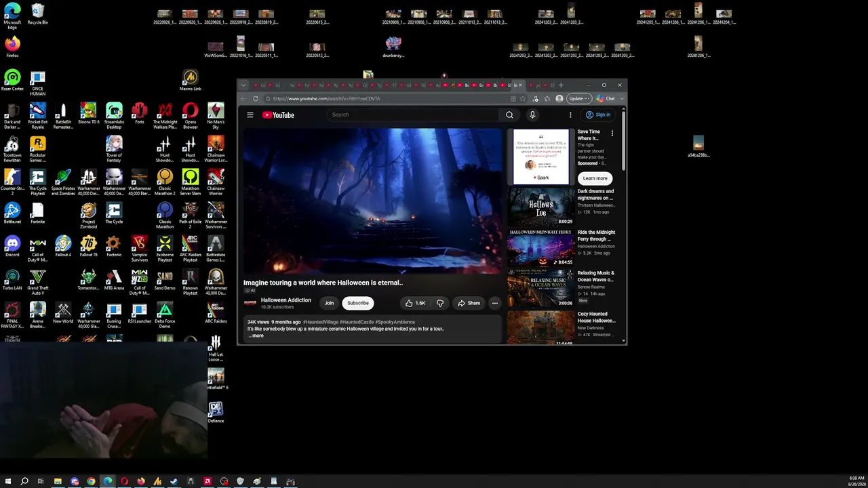Open Relaxing Music & Ocean Waves thumbnail
The height and width of the screenshot is (488, 868).
pyautogui.click(x=541, y=288)
